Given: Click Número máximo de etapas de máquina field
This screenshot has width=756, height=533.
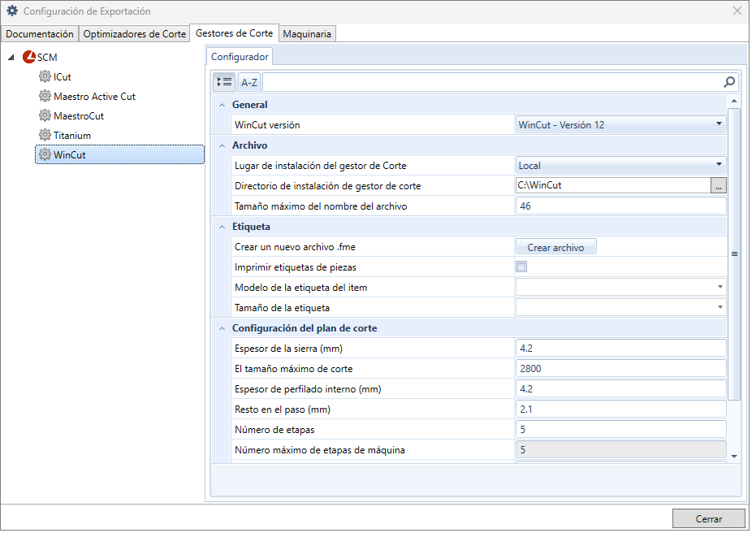Looking at the screenshot, I should click(621, 449).
